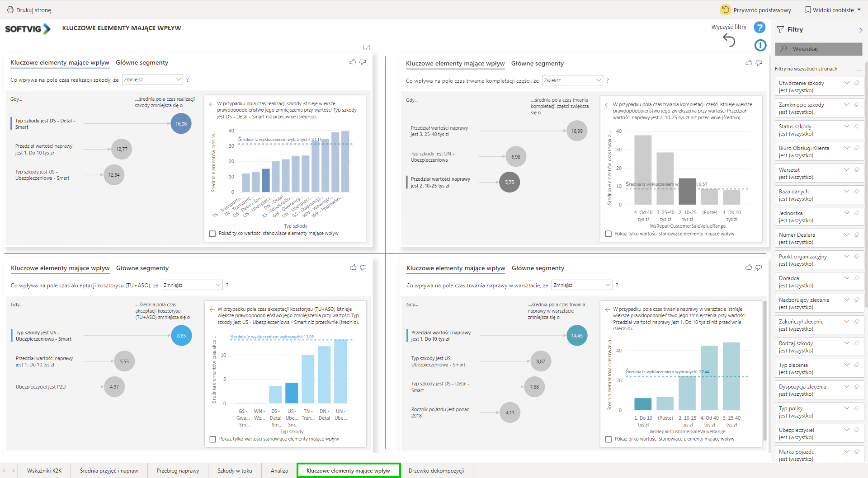Screen dimensions: 868x478
Task: Select the 16,06 blue influencer bubble
Action: point(181,124)
